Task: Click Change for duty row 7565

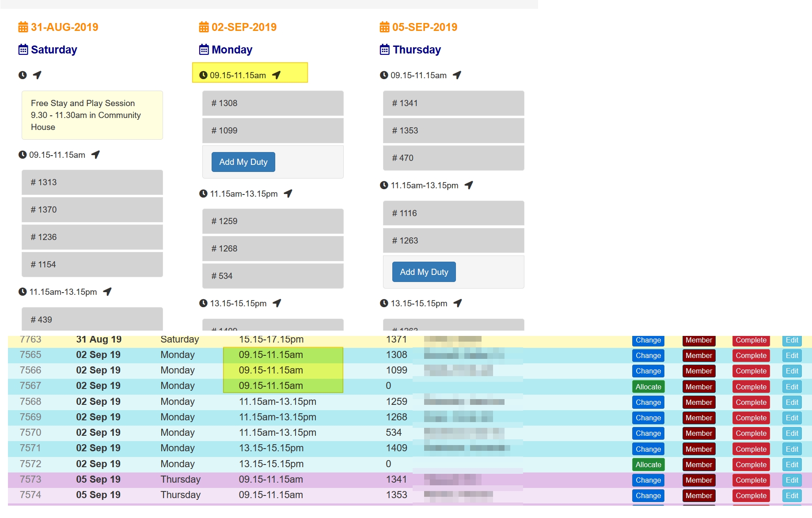Action: [x=648, y=355]
